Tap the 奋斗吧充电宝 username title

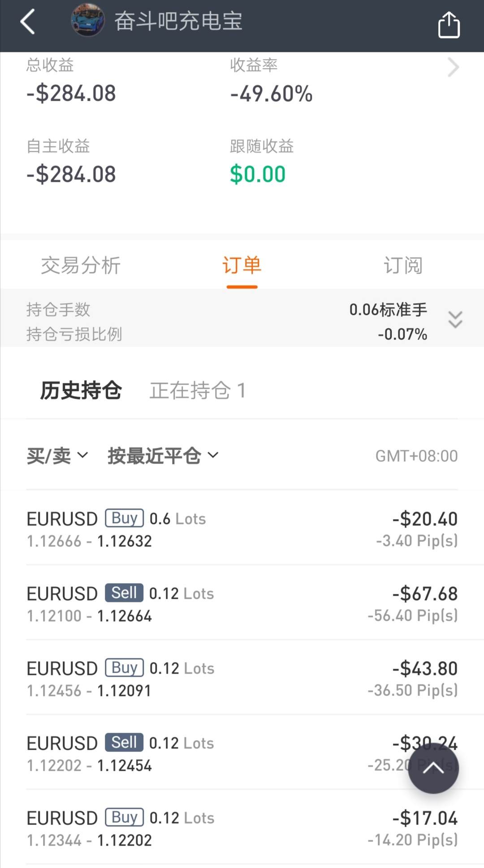coord(178,21)
